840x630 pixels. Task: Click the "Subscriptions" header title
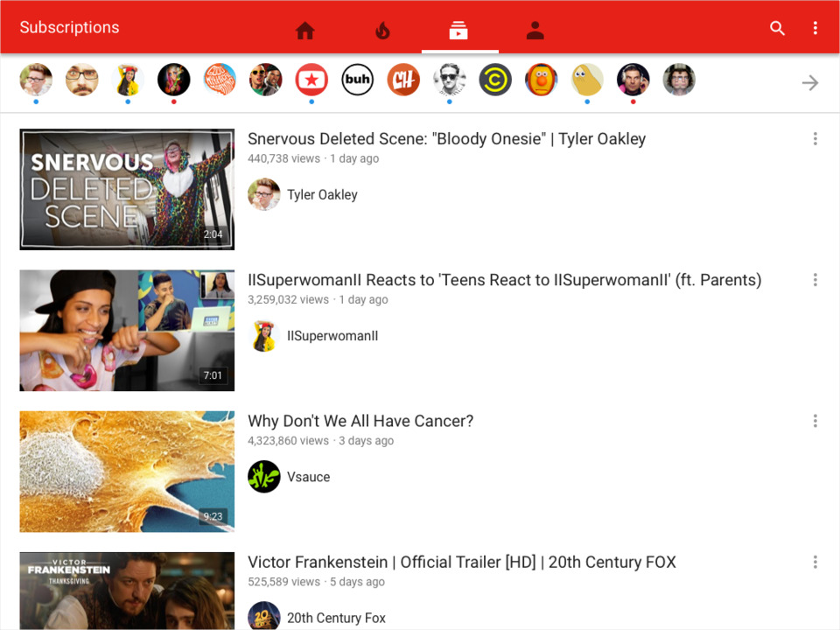[69, 27]
